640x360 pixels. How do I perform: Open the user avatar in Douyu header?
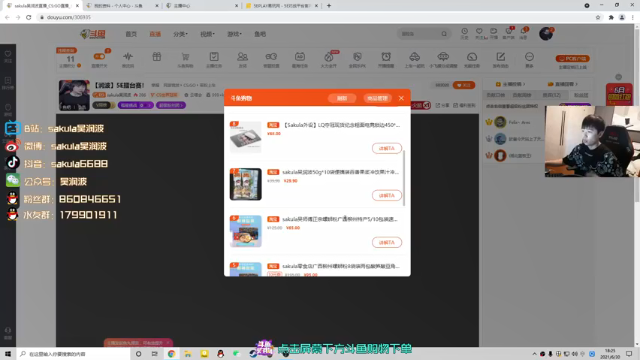pos(546,33)
